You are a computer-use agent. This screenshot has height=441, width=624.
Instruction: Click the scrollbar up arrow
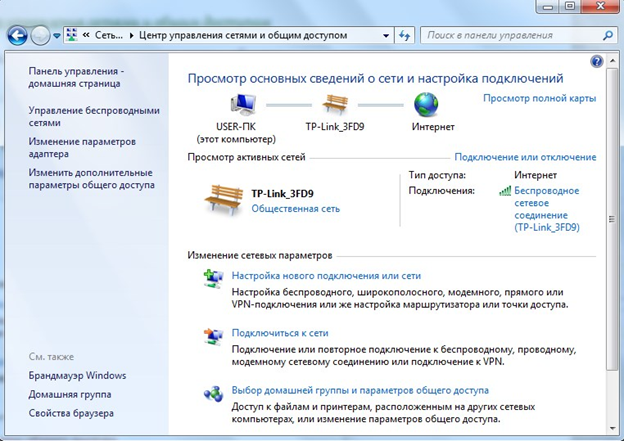[612, 61]
